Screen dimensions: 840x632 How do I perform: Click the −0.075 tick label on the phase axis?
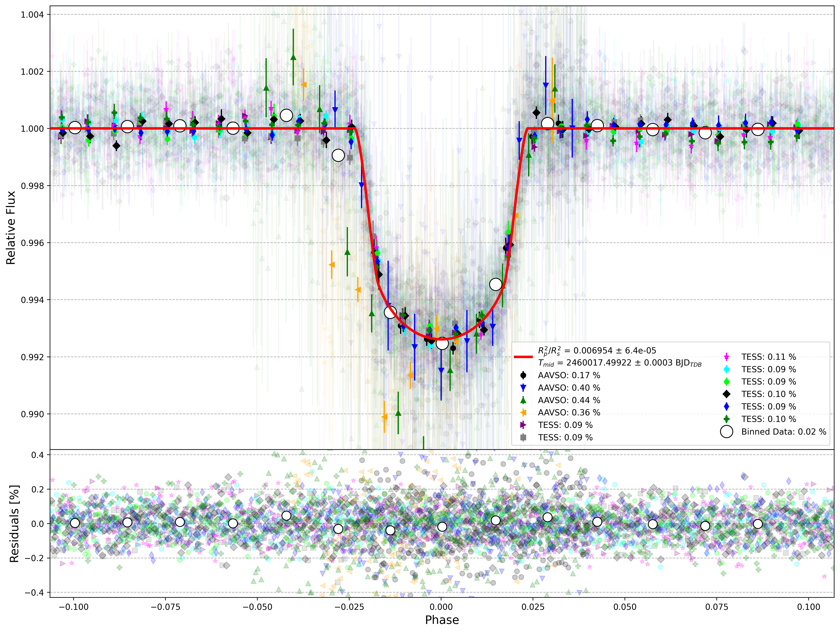click(x=166, y=607)
